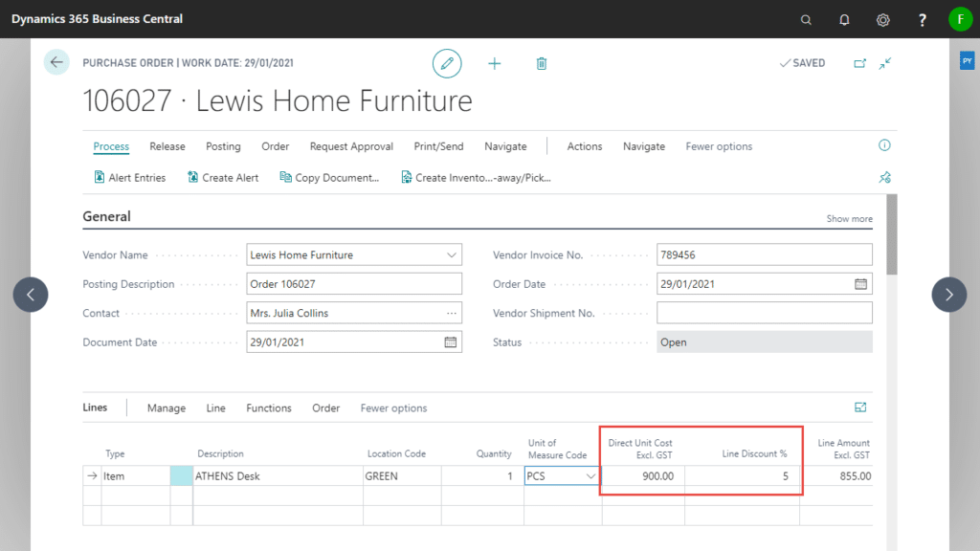Click the empty Vendor Shipment No. field
This screenshot has height=551, width=980.
[765, 313]
